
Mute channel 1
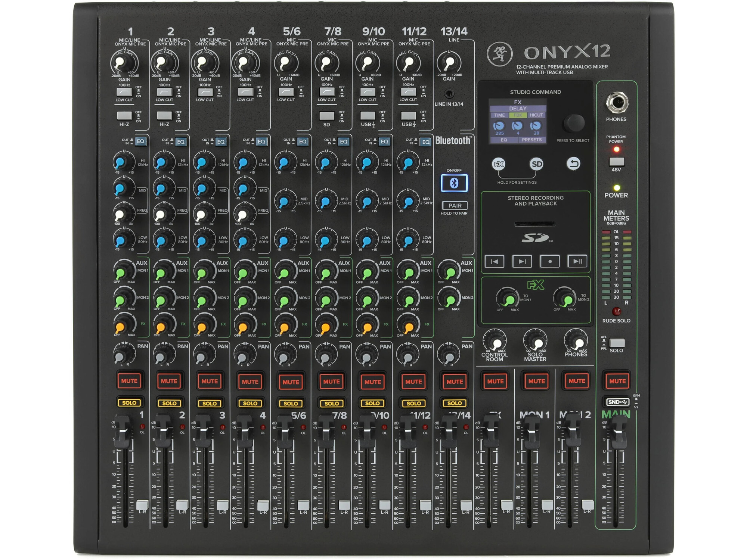click(129, 381)
